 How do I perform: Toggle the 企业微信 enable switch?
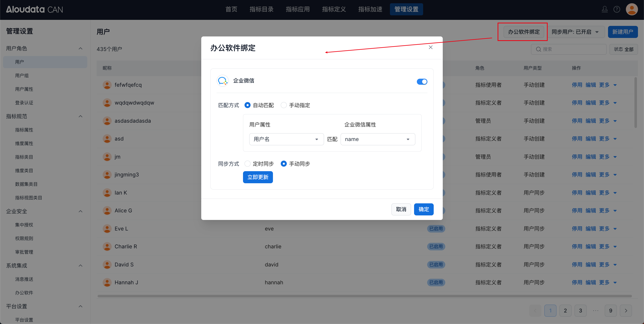click(x=422, y=82)
